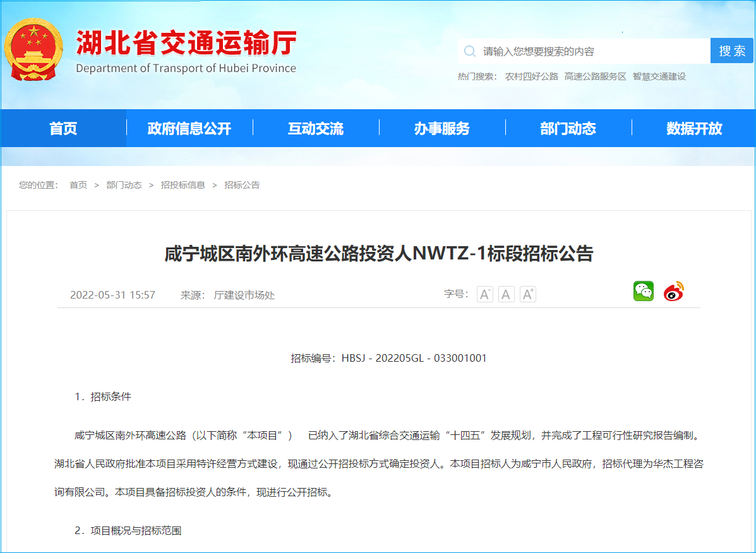Viewport: 756px width, 553px height.
Task: Reset font size with middle A icon
Action: pos(506,294)
